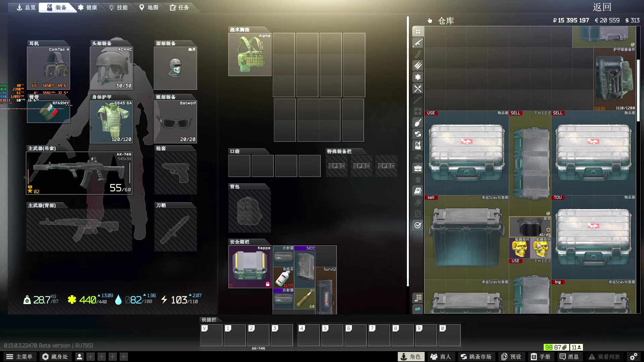Screen dimensions: 644x362
Task: Filter stash by ammunition rounds icon
Action: [418, 66]
